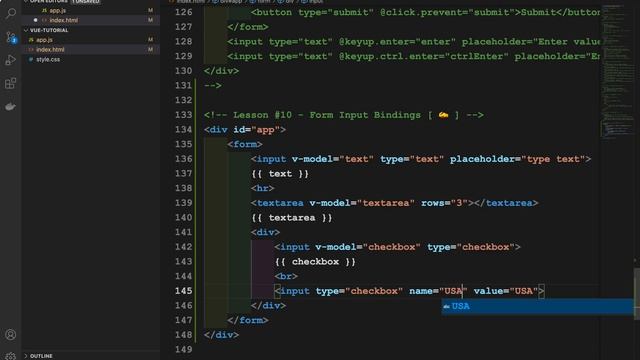Viewport: 640px width, 360px height.
Task: Click the {{ text }} interpolation on line 137
Action: click(x=280, y=174)
